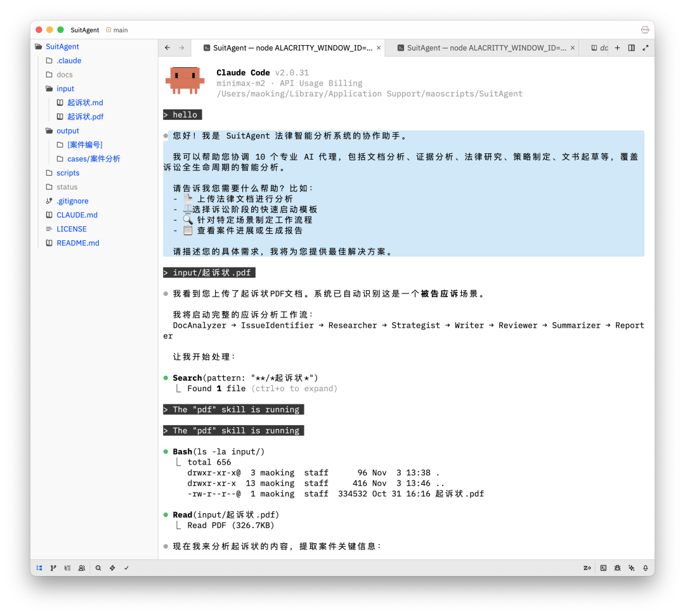Click the lightning bolt diagnostics icon
The image size is (685, 616).
coord(112,568)
